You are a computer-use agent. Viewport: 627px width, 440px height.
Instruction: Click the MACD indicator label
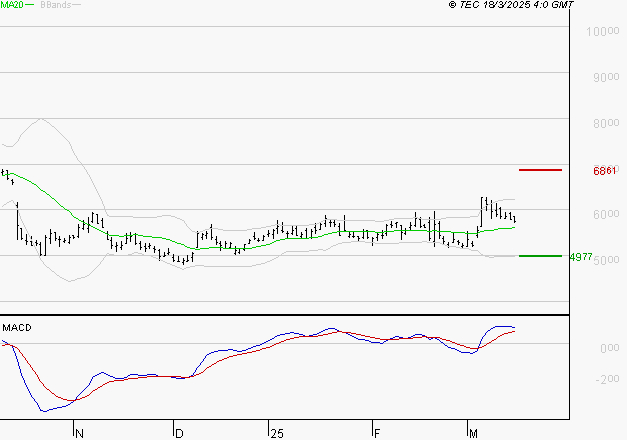17,328
